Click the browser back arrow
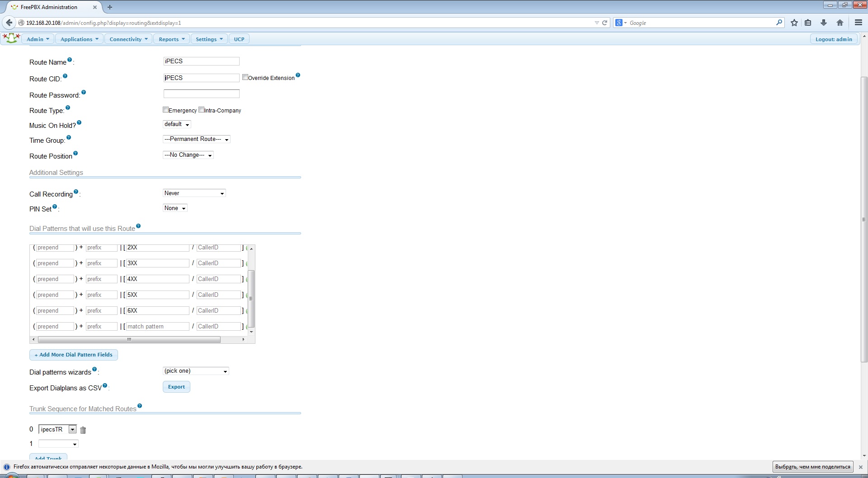Image resolution: width=868 pixels, height=478 pixels. point(9,23)
